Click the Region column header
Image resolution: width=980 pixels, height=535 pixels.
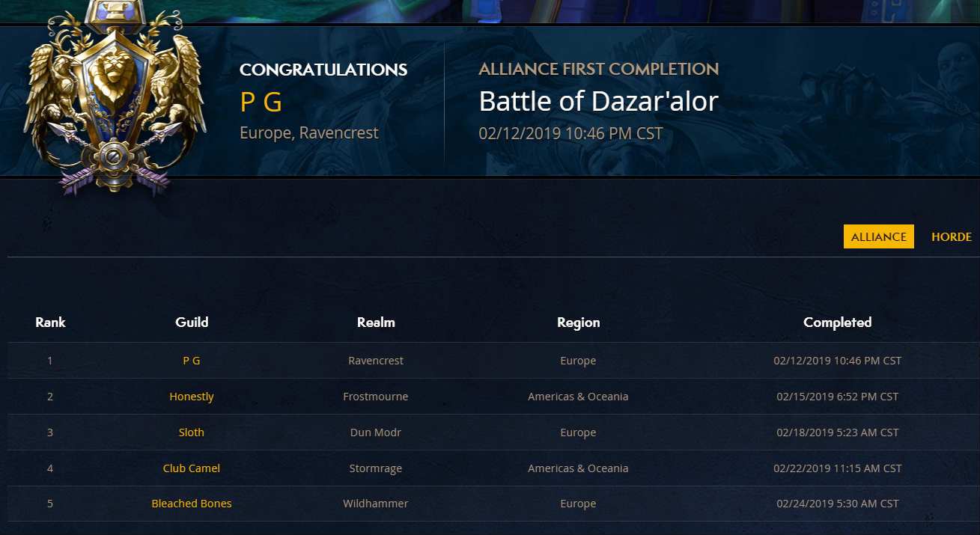[578, 322]
